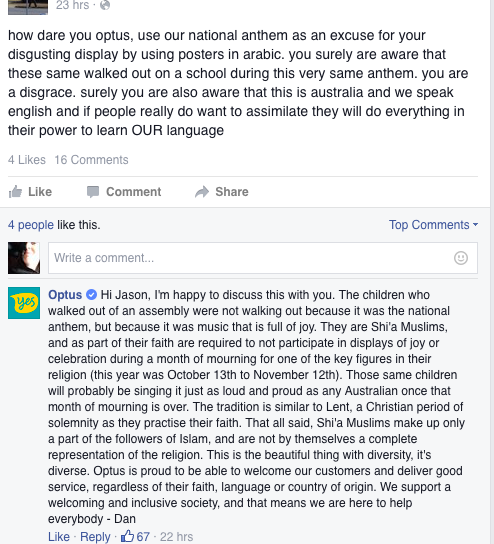494x544 pixels.
Task: Click the thumbs-up Like icon under post
Action: click(x=15, y=192)
